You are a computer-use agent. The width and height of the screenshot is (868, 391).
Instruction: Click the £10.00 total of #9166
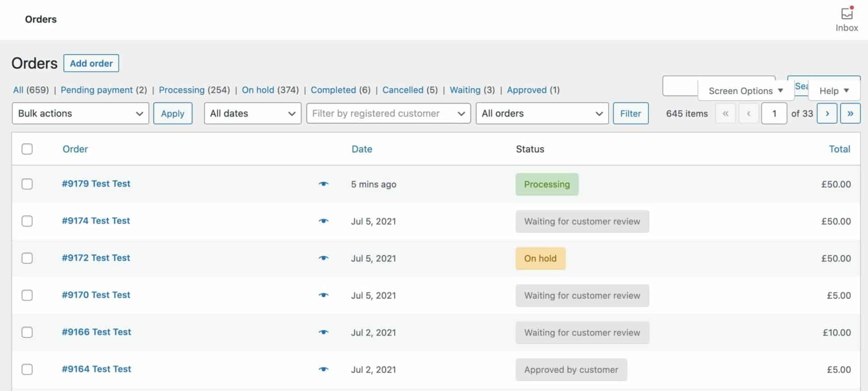pyautogui.click(x=836, y=333)
